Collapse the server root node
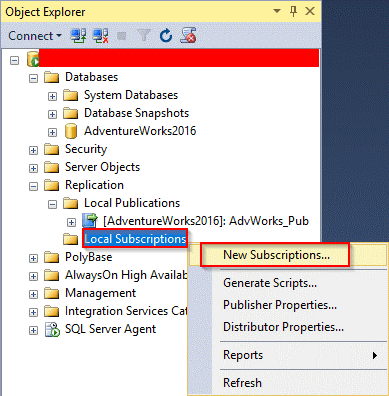 (x=14, y=61)
